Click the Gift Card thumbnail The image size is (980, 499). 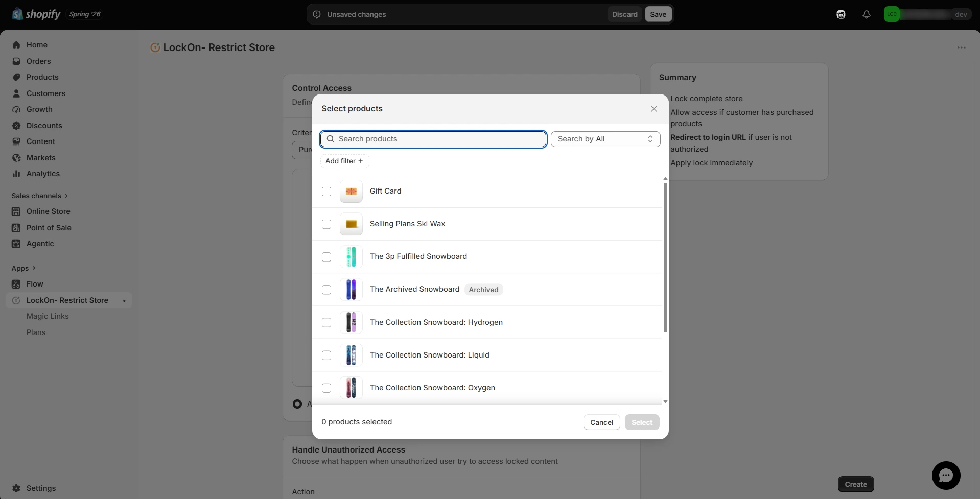pos(351,192)
